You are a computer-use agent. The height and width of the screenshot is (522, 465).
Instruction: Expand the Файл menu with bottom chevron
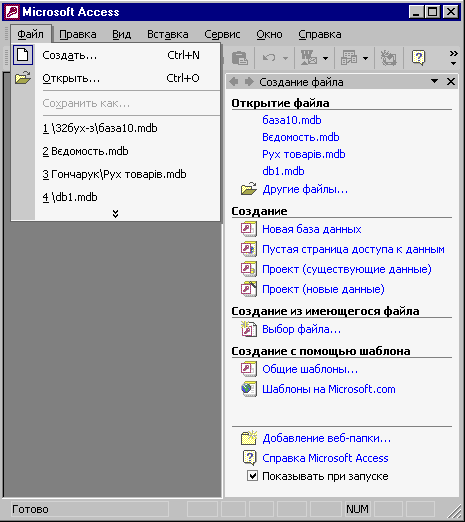coord(115,213)
